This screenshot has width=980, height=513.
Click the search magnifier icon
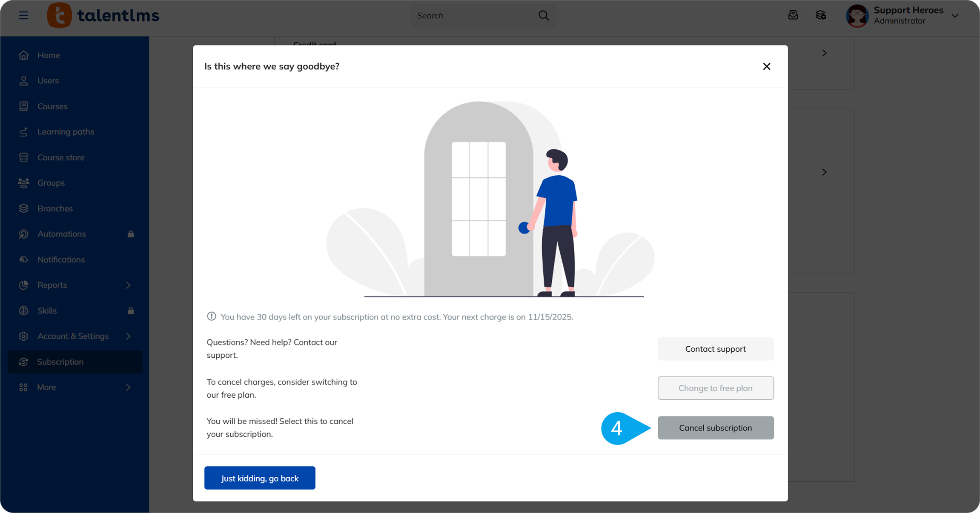[544, 16]
